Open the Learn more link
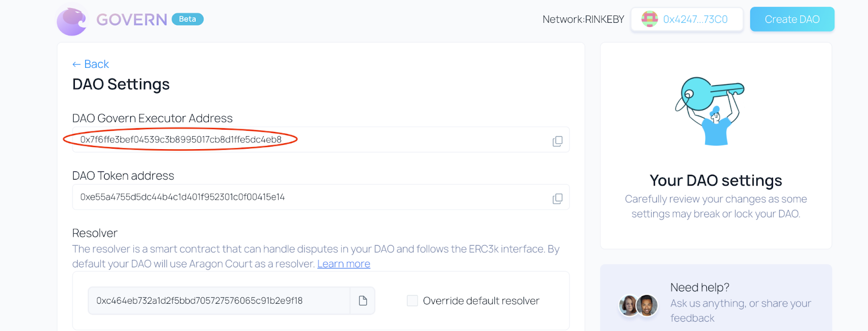This screenshot has height=331, width=868. [x=343, y=264]
